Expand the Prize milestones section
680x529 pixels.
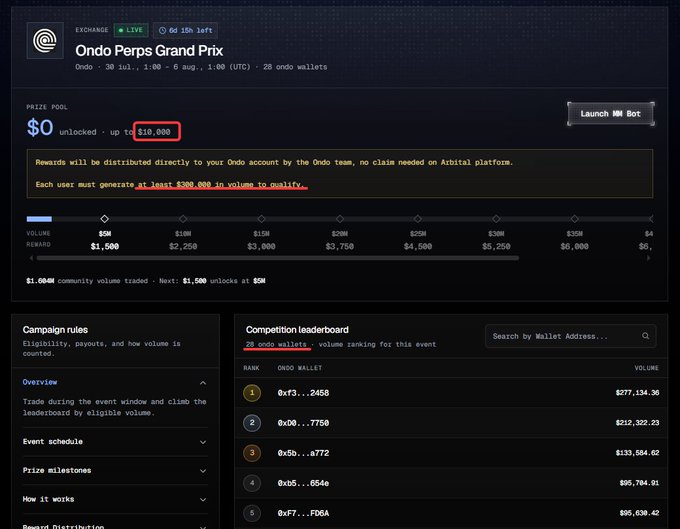[x=115, y=470]
